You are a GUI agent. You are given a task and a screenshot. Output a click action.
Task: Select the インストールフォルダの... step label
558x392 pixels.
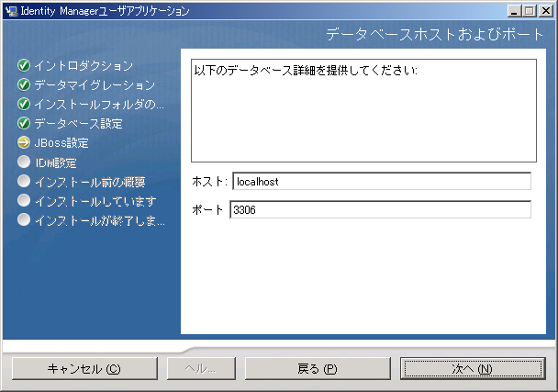tap(99, 105)
